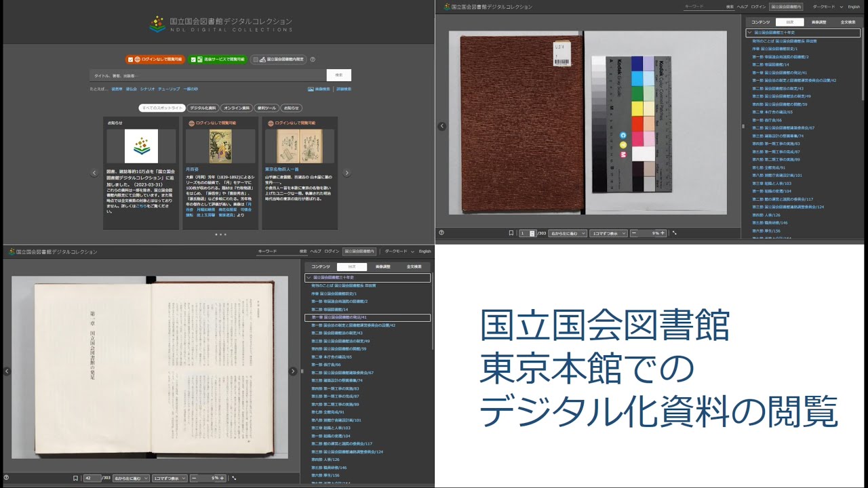Go to previous page arrow in bottom-left viewer

[x=7, y=371]
